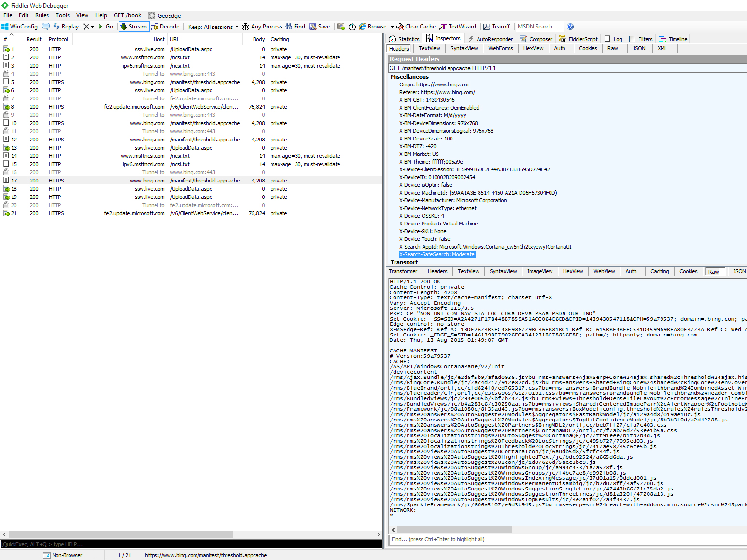This screenshot has height=560, width=747.
Task: Open the Browse dropdown arrow
Action: (392, 27)
